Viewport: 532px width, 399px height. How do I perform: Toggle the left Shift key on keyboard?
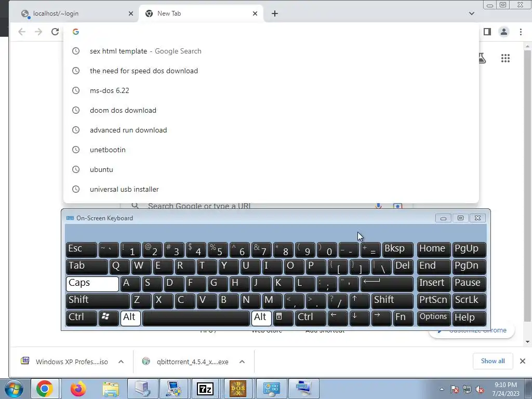pos(98,301)
